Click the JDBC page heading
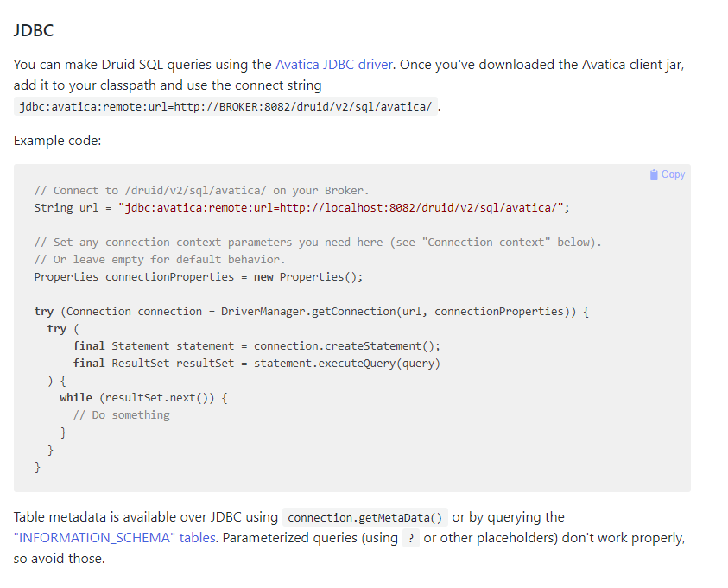The width and height of the screenshot is (728, 588). (x=32, y=30)
